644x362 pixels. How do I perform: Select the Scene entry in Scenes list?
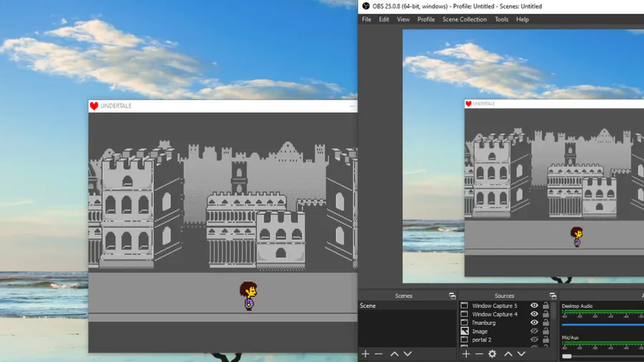coord(407,305)
